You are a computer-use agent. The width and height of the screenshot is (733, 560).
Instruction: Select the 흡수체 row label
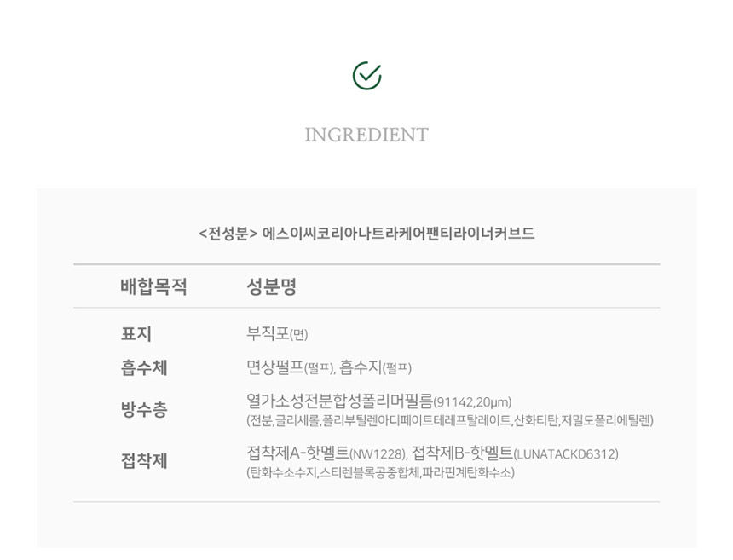tap(144, 368)
